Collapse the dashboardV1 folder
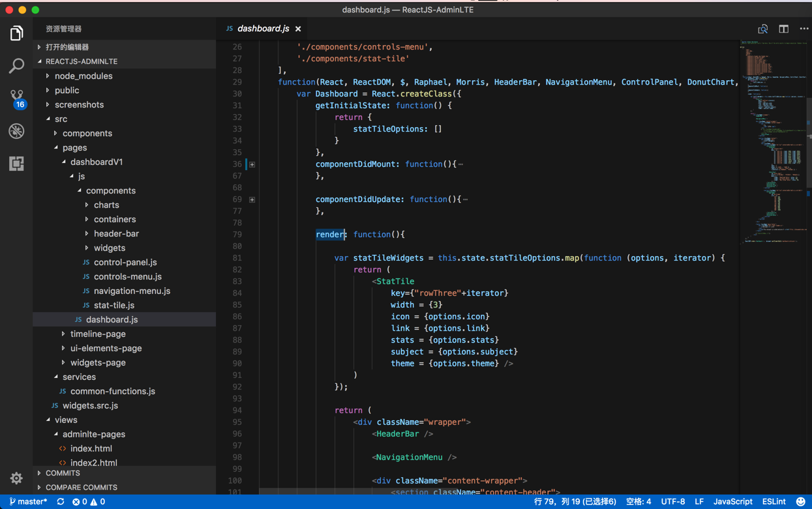 [x=96, y=162]
